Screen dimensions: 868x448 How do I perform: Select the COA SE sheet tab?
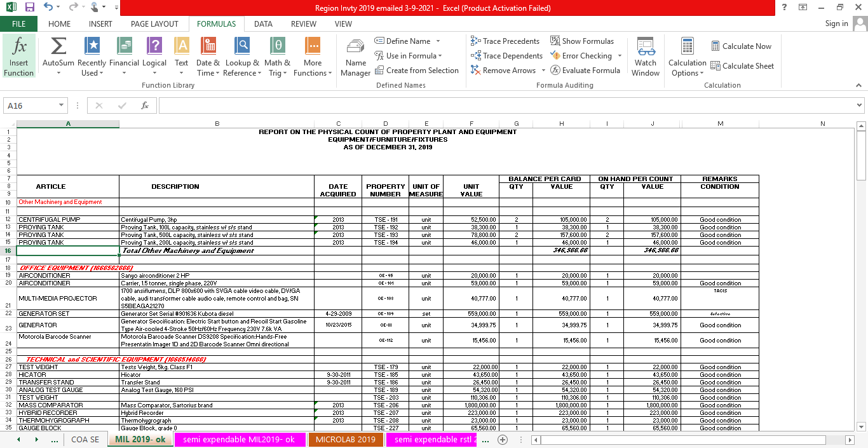coord(85,440)
